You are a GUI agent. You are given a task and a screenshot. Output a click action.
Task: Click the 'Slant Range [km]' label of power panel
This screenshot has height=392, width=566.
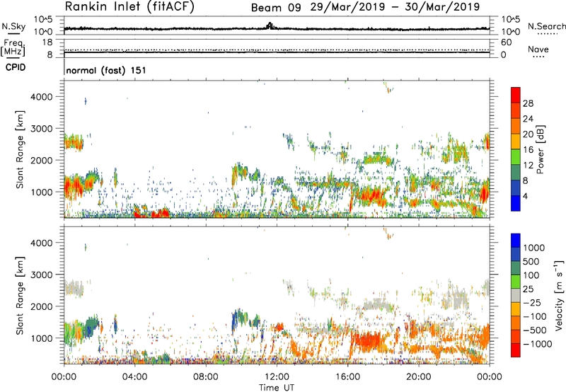click(x=20, y=150)
